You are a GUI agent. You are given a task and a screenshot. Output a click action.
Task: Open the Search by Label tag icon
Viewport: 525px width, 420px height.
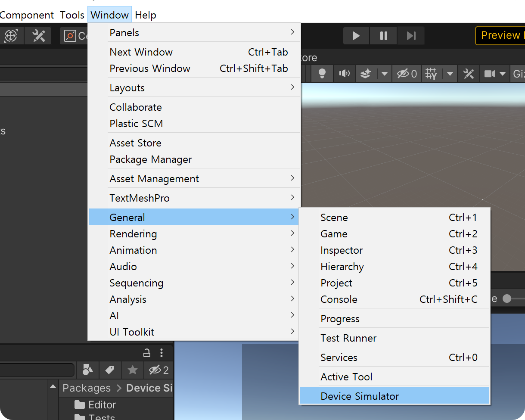click(x=110, y=370)
